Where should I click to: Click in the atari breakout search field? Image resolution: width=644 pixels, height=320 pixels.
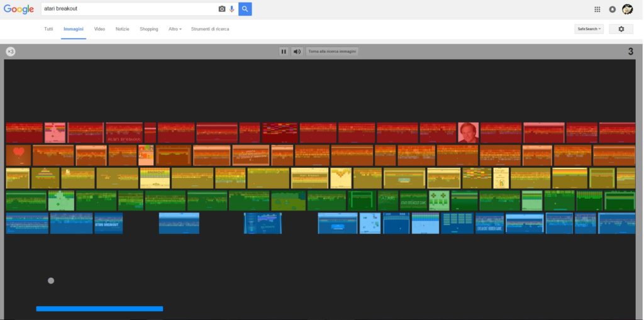[x=126, y=9]
